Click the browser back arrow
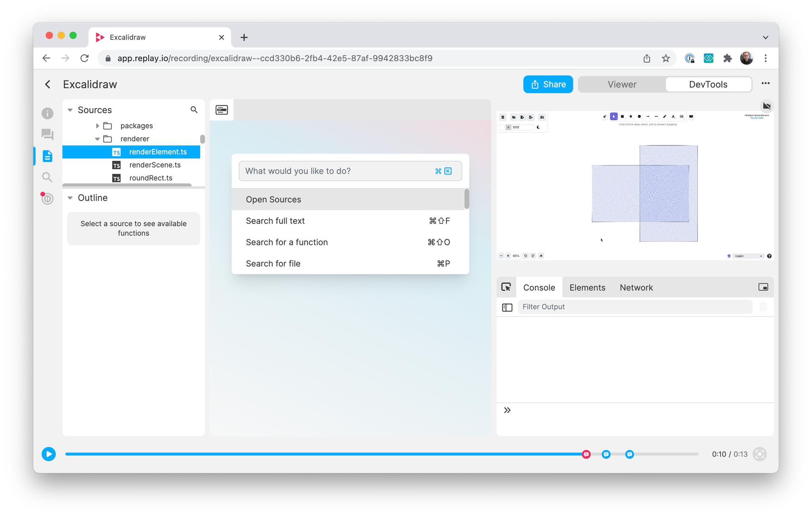The height and width of the screenshot is (517, 812). click(x=46, y=58)
